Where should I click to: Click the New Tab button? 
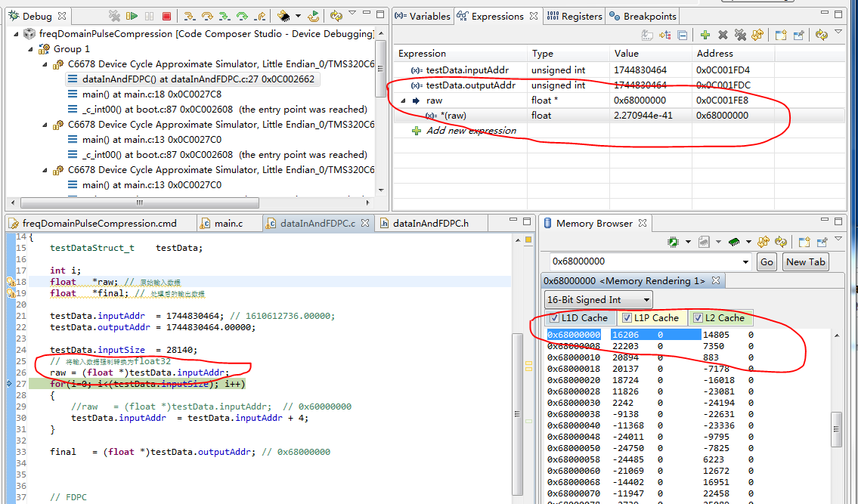[x=806, y=261]
